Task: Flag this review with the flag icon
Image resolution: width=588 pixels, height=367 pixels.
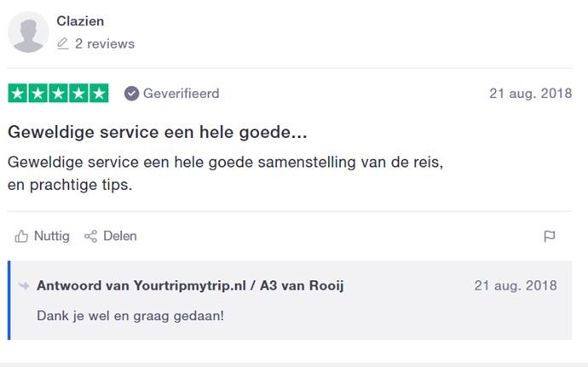Action: point(550,236)
